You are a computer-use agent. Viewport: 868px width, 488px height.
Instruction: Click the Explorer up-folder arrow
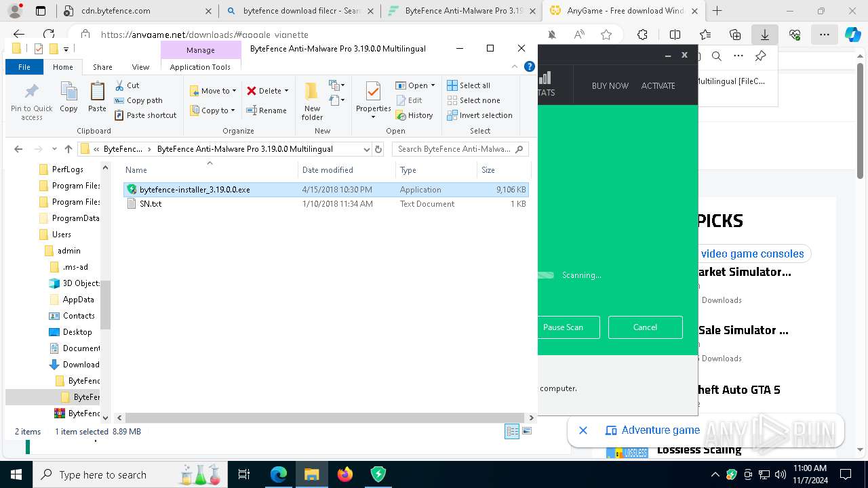68,149
